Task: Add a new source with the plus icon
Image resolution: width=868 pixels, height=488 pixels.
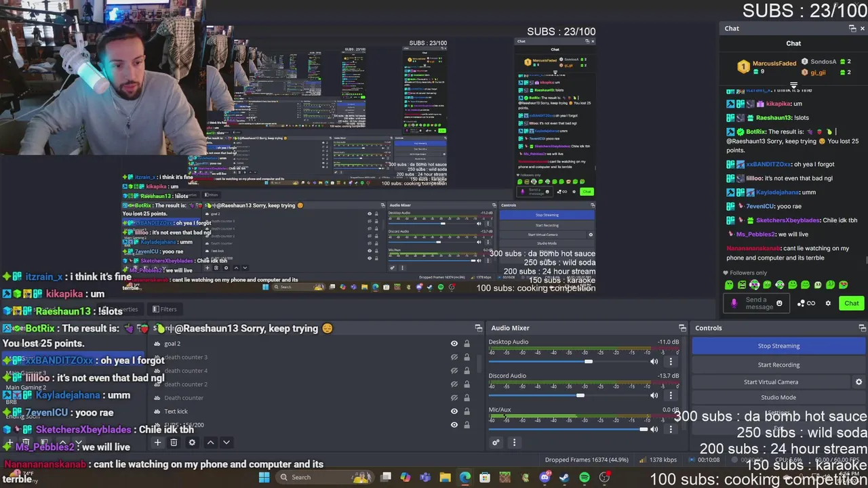Action: click(x=157, y=443)
